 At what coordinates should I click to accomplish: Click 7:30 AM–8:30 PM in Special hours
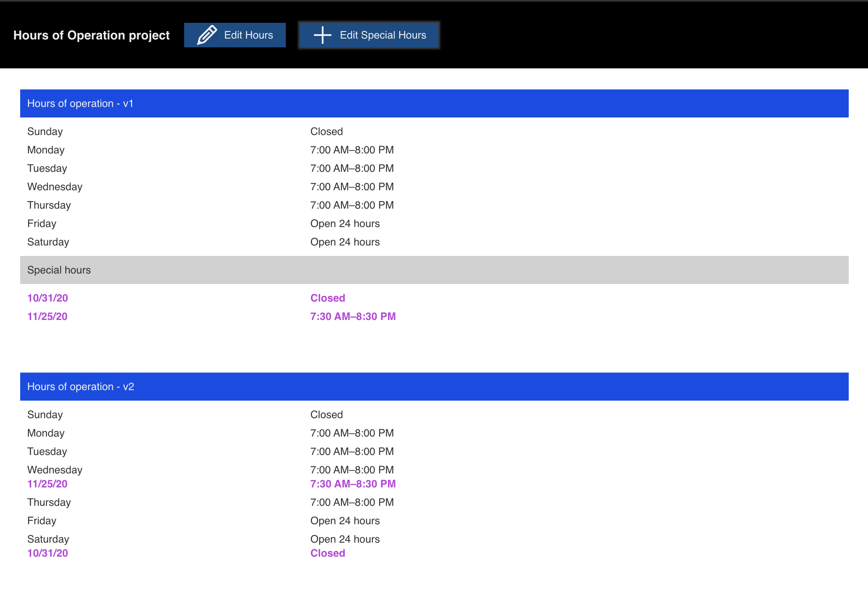353,316
